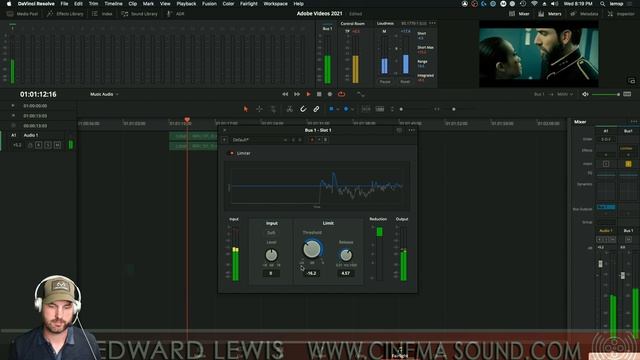The image size is (640, 360).
Task: Add preset with the plus button
Action: point(225,140)
